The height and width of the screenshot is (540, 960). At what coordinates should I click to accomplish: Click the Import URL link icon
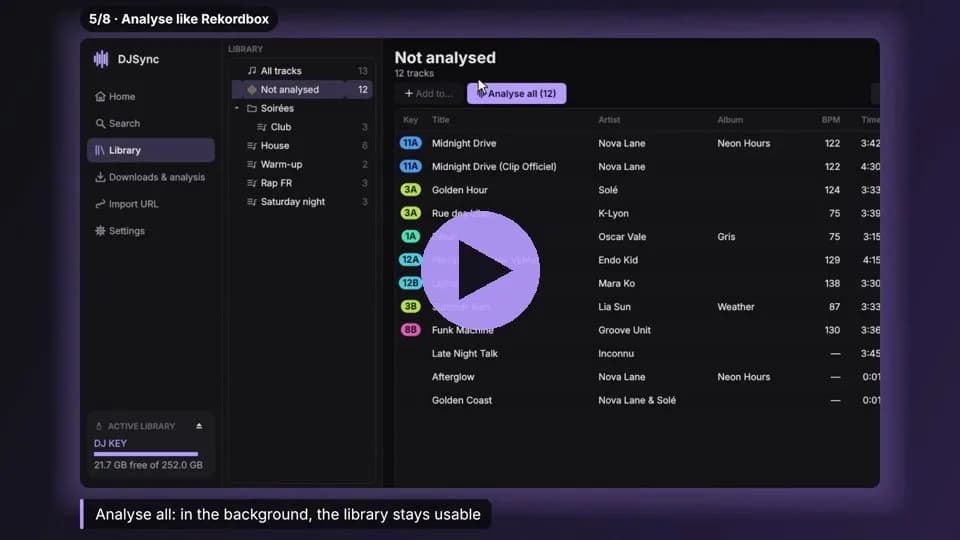pos(100,204)
